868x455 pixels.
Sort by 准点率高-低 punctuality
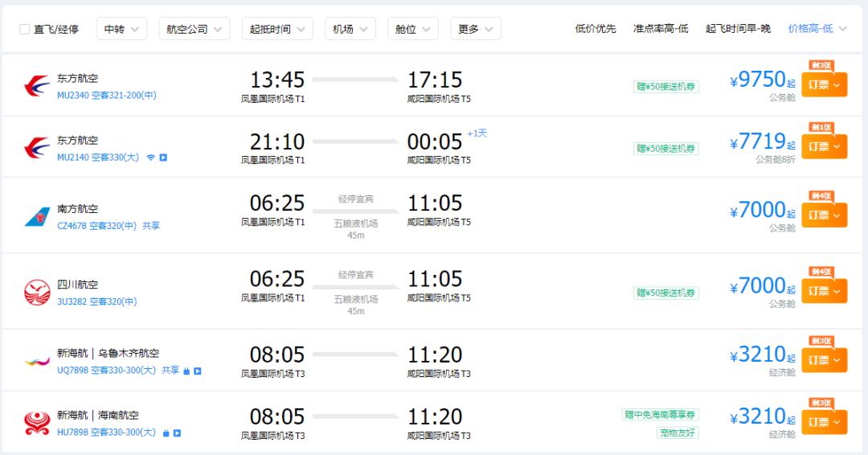point(661,29)
